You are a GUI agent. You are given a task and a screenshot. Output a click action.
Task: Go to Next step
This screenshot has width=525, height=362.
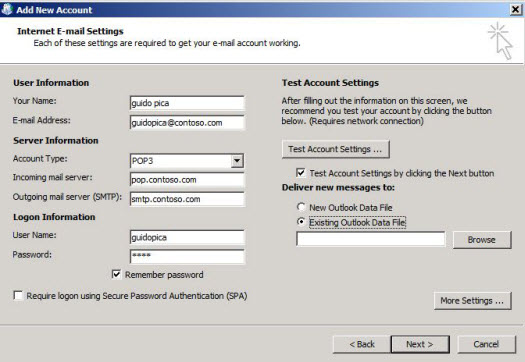pos(420,344)
